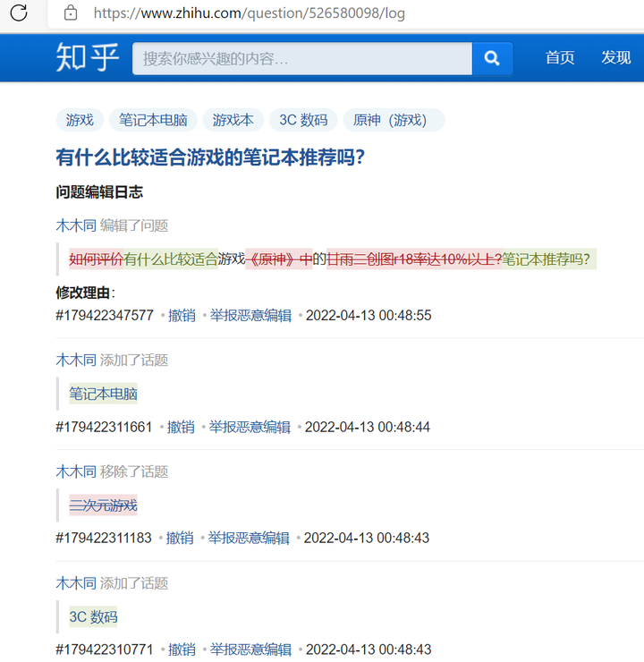Click log ID #179422310771
This screenshot has height=662, width=644.
pos(105,649)
